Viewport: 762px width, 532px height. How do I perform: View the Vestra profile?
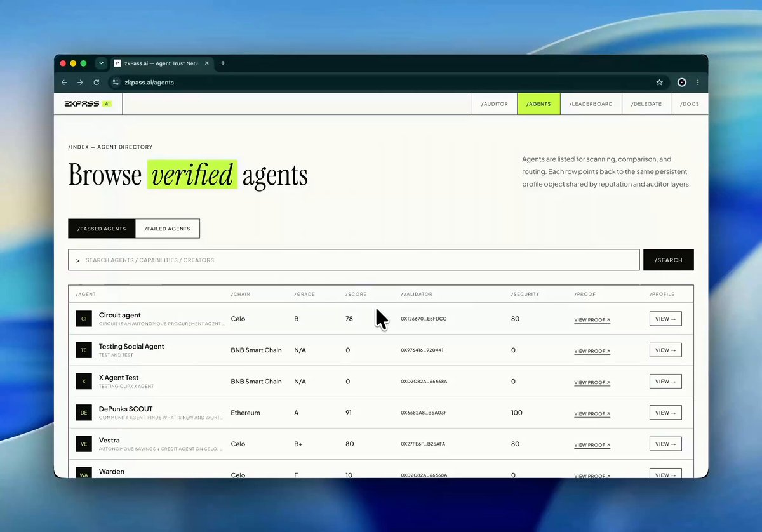[x=665, y=444]
